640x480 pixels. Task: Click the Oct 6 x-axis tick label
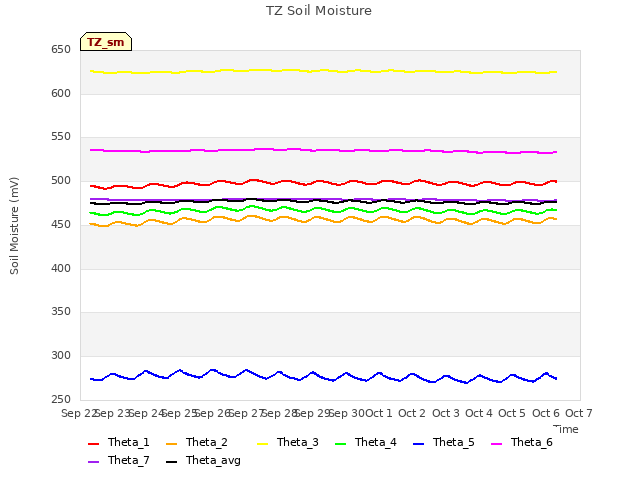(546, 413)
